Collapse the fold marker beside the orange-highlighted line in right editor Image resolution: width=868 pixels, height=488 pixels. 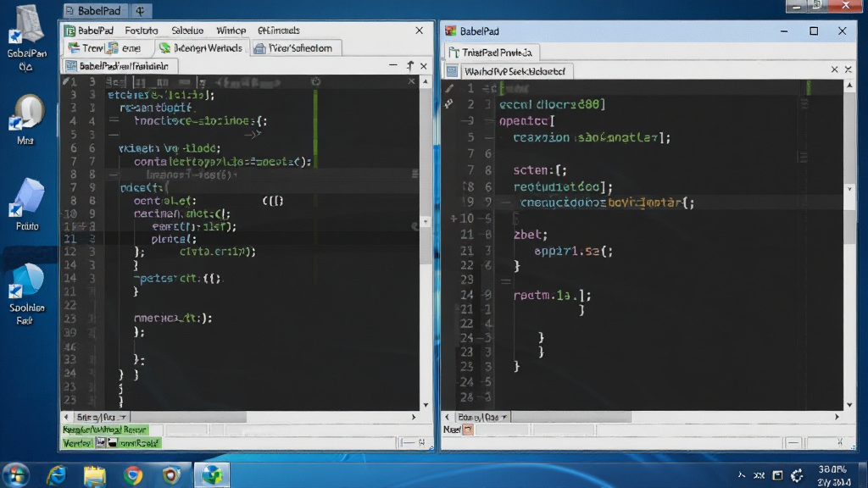coord(506,202)
